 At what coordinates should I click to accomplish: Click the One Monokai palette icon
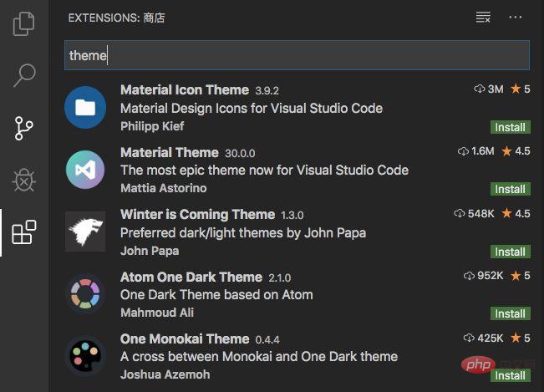pos(85,355)
